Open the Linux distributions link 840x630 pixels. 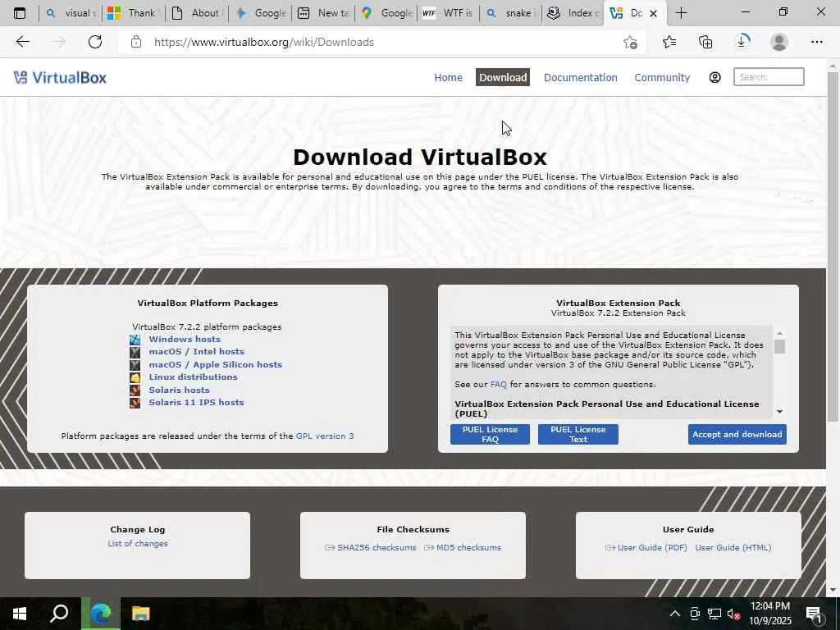coord(193,377)
